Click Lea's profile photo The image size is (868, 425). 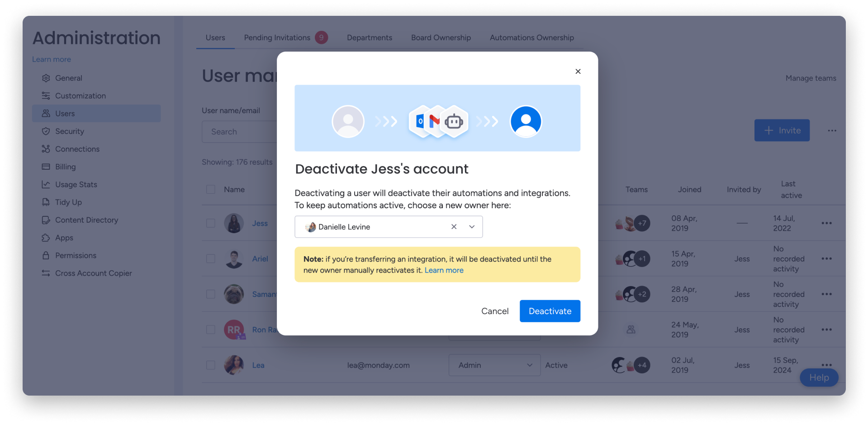point(234,365)
